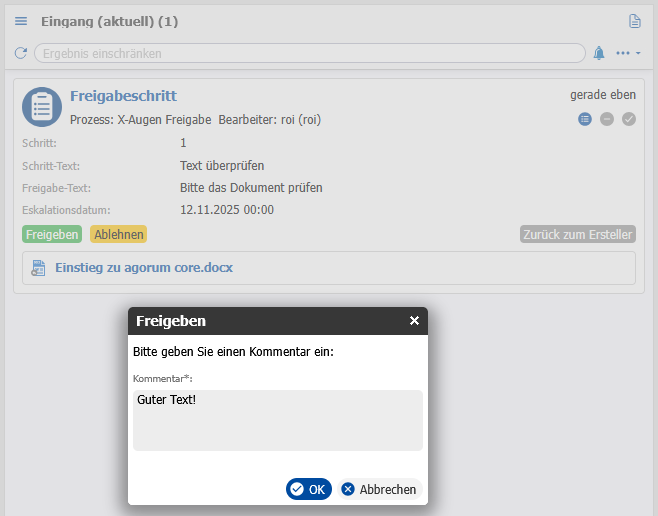Click into the Kommentar text area
The height and width of the screenshot is (516, 658).
coord(278,420)
